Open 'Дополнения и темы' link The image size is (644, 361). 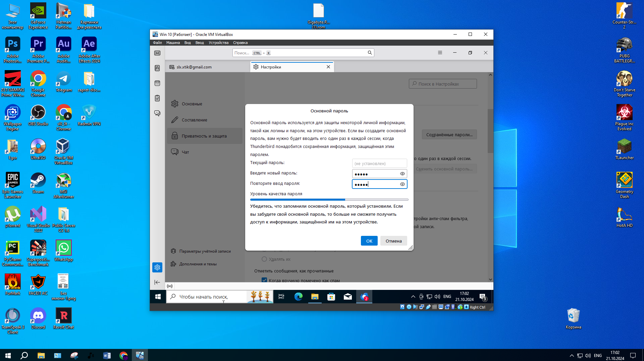[x=194, y=264]
